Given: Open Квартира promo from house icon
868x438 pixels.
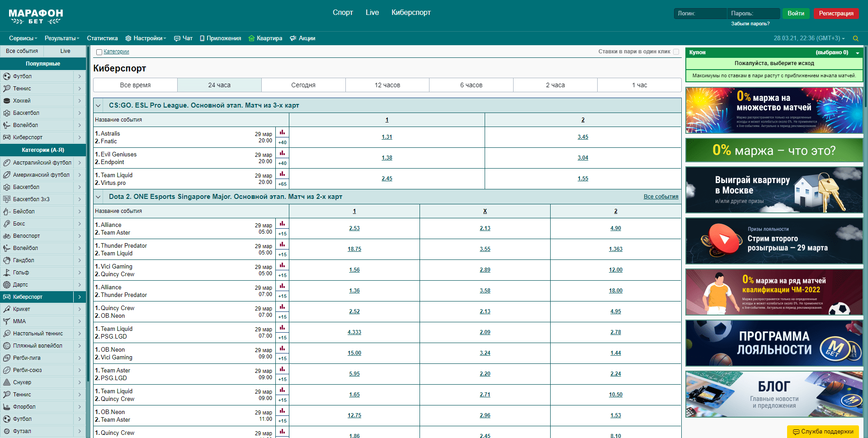Looking at the screenshot, I should point(265,38).
